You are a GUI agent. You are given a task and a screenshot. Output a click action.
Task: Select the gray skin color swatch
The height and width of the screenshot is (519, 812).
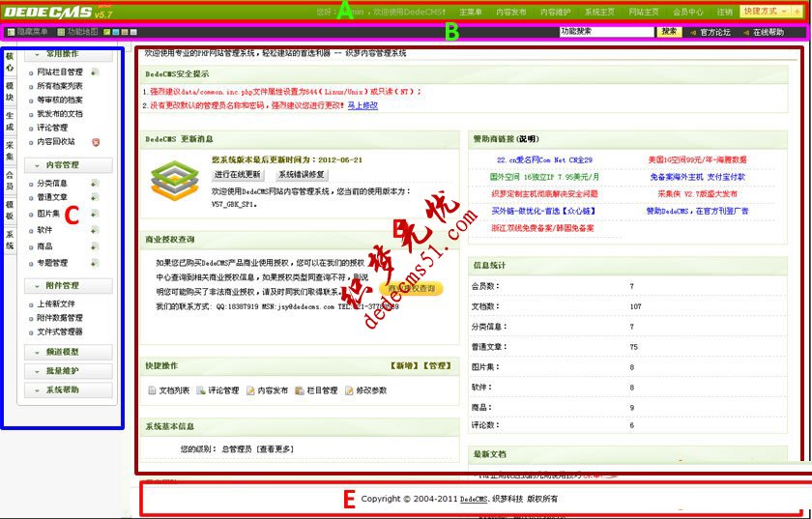pyautogui.click(x=133, y=32)
